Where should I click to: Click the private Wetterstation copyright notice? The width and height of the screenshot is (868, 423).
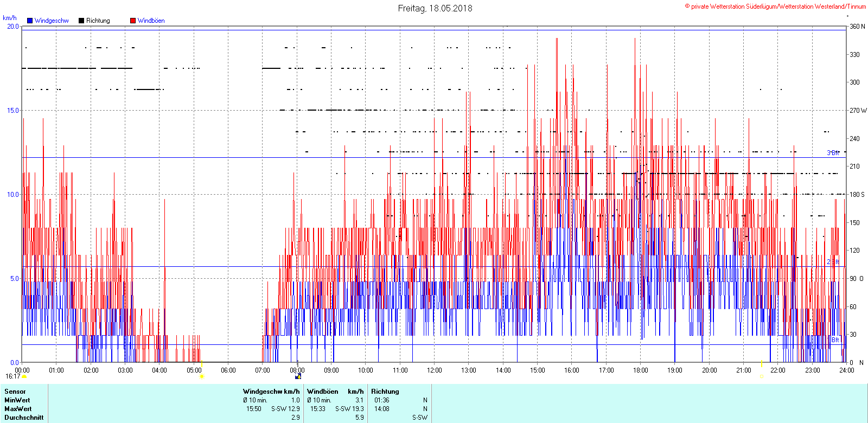pos(775,7)
